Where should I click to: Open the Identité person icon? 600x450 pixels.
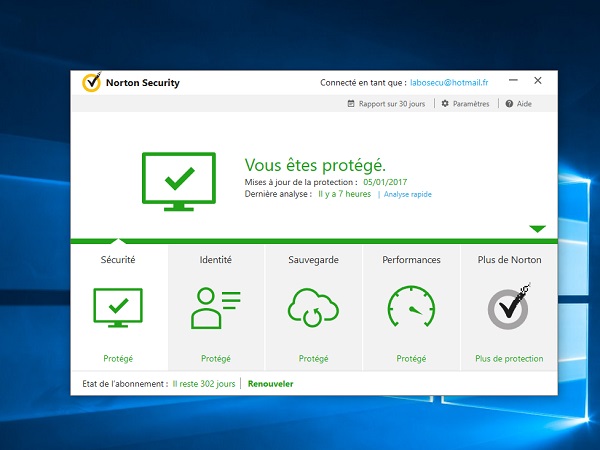[216, 308]
